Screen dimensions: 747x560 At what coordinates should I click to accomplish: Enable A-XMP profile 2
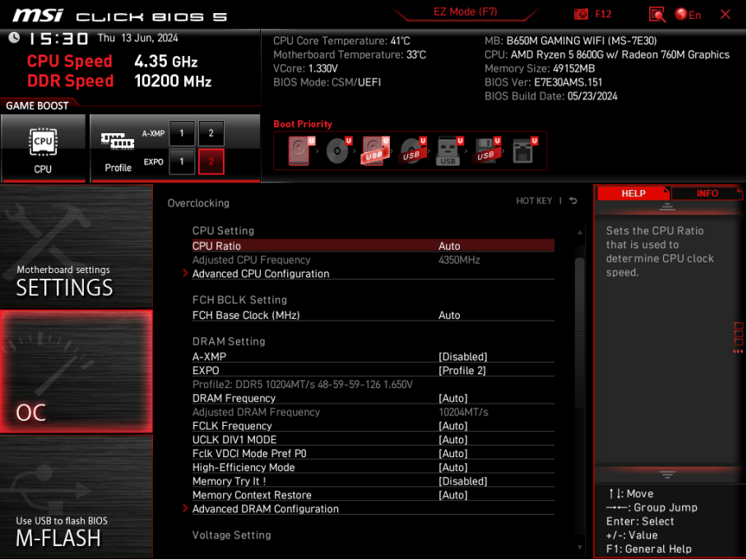[211, 133]
